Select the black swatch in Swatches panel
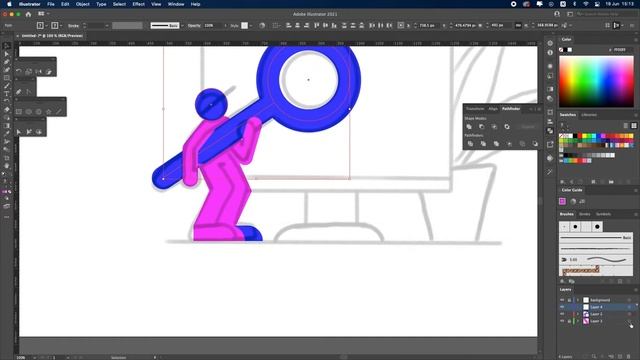The image size is (640, 360). tap(575, 136)
